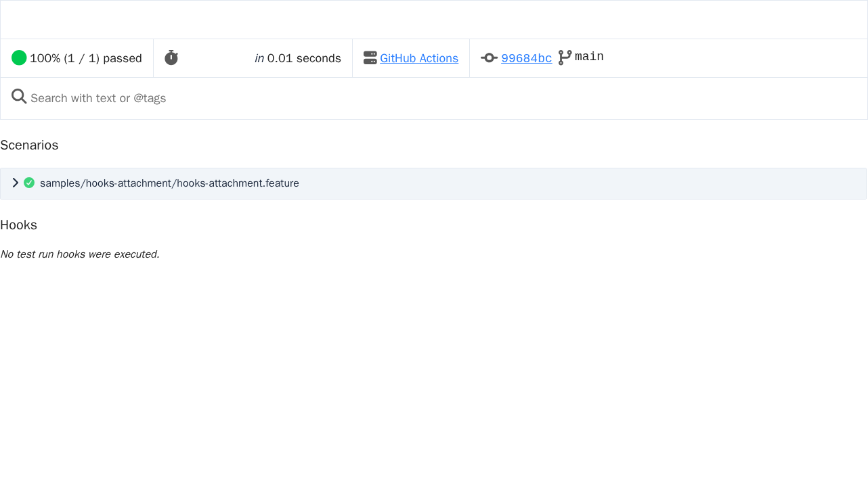Click the git commit icon
The width and height of the screenshot is (868, 487).
pyautogui.click(x=490, y=58)
